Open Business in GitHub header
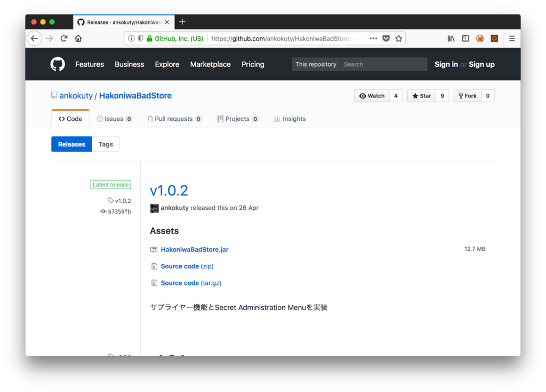 click(x=129, y=64)
